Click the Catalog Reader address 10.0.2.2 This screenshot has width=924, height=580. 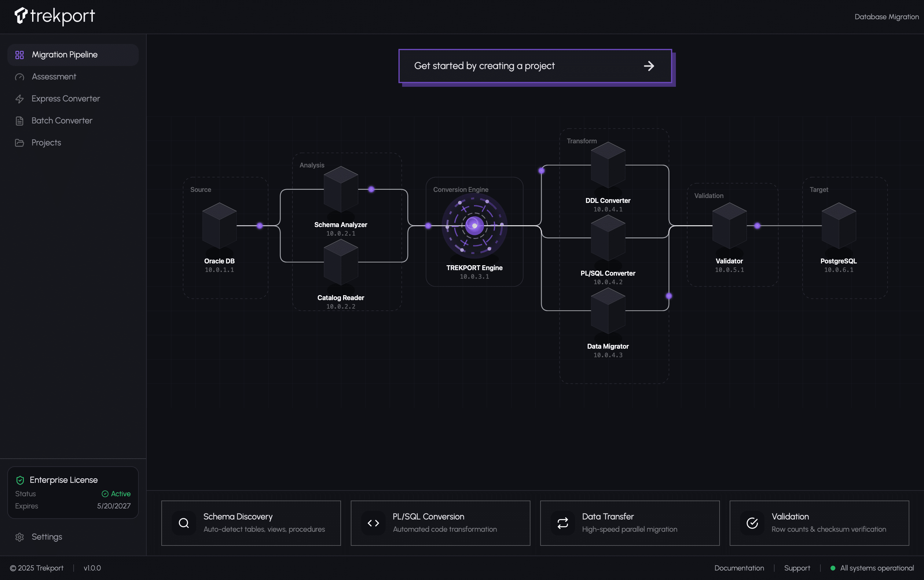[341, 307]
